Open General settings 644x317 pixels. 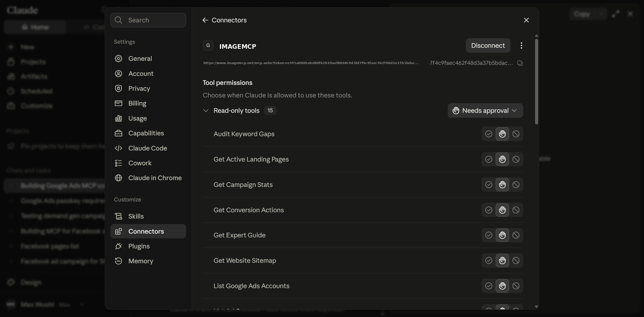(x=148, y=59)
